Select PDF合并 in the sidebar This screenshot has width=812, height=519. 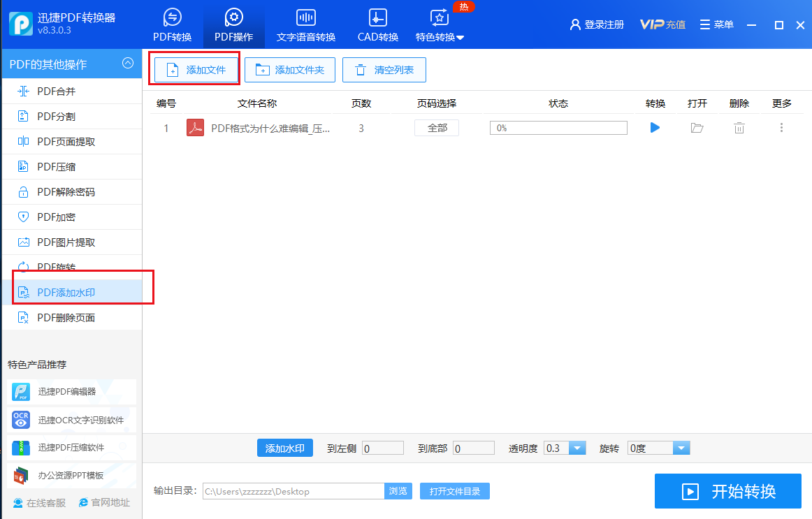[x=72, y=91]
